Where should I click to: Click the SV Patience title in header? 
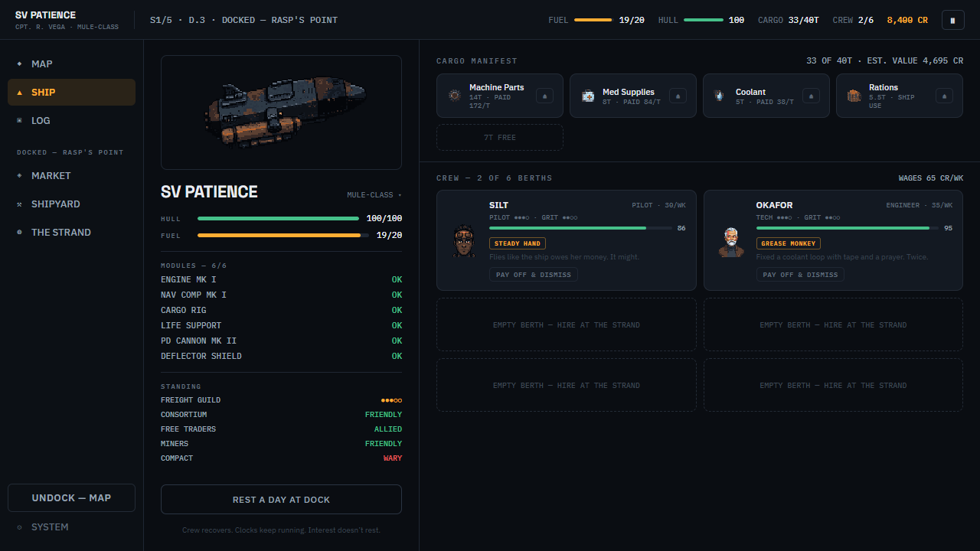[45, 15]
